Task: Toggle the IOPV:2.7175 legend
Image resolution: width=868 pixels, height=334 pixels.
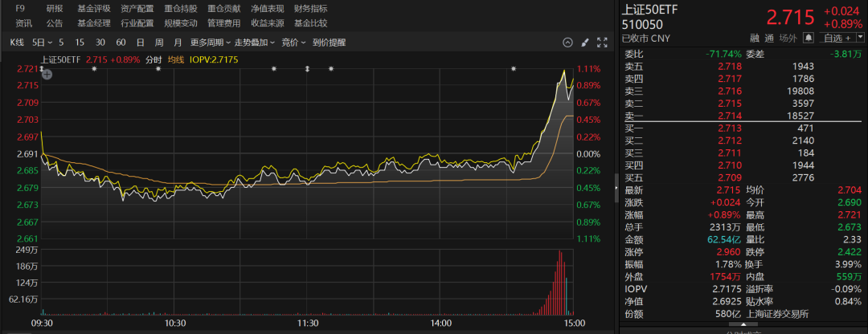Action: tap(214, 59)
